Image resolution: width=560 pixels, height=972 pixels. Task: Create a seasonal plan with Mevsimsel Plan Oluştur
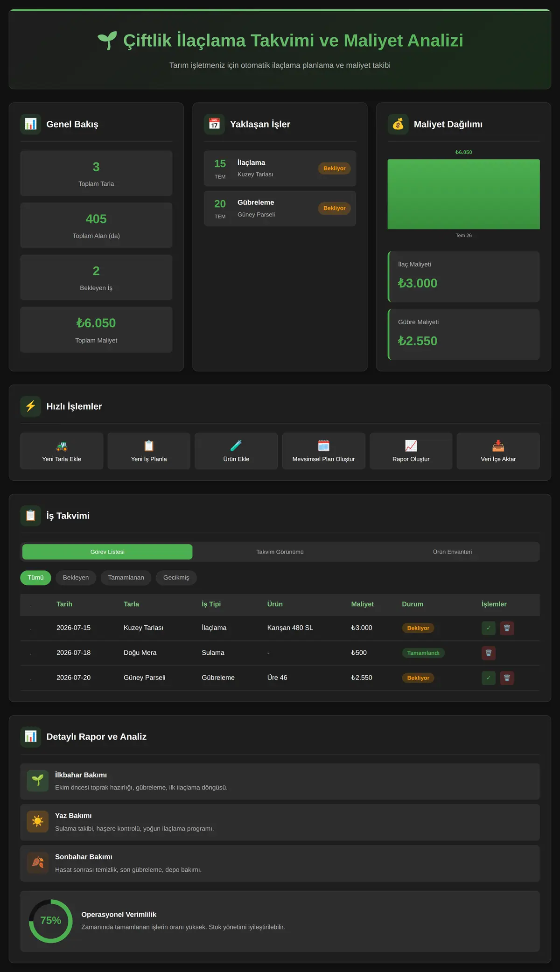[323, 451]
